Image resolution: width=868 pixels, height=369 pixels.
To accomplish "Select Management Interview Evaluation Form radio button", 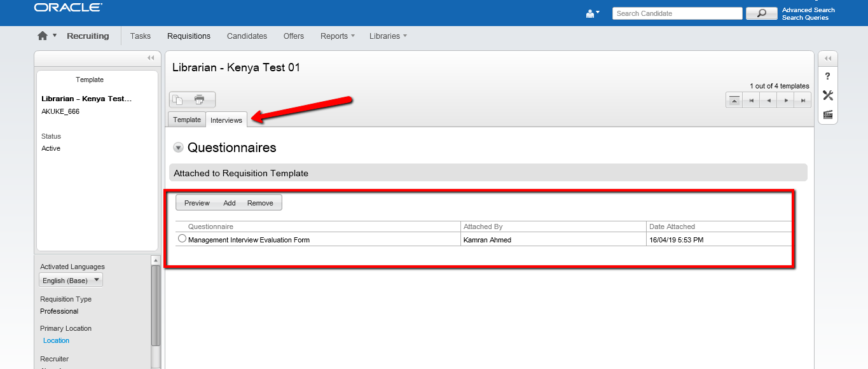I will (x=182, y=239).
